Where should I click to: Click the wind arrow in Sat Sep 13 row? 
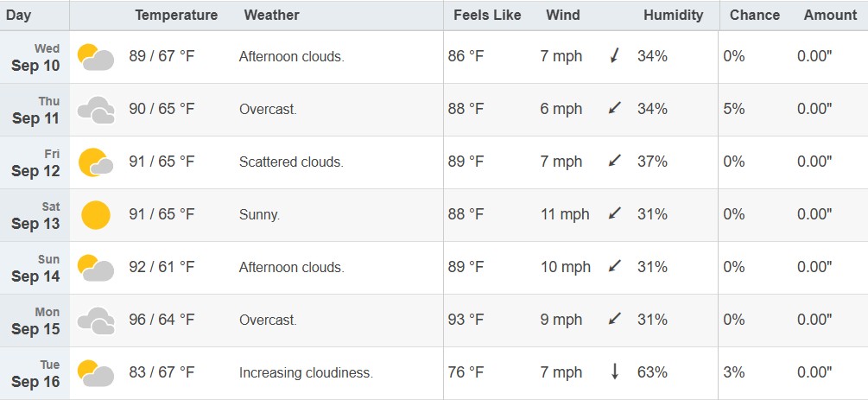click(x=614, y=213)
